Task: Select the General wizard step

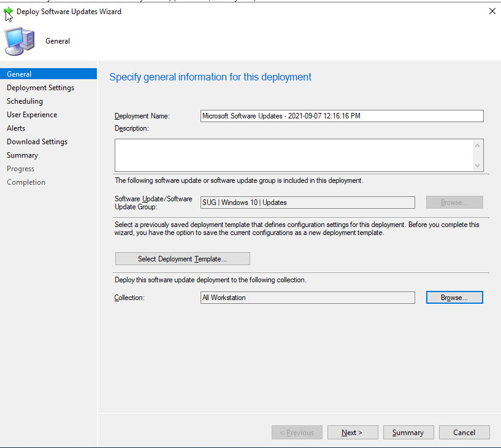Action: tap(19, 74)
